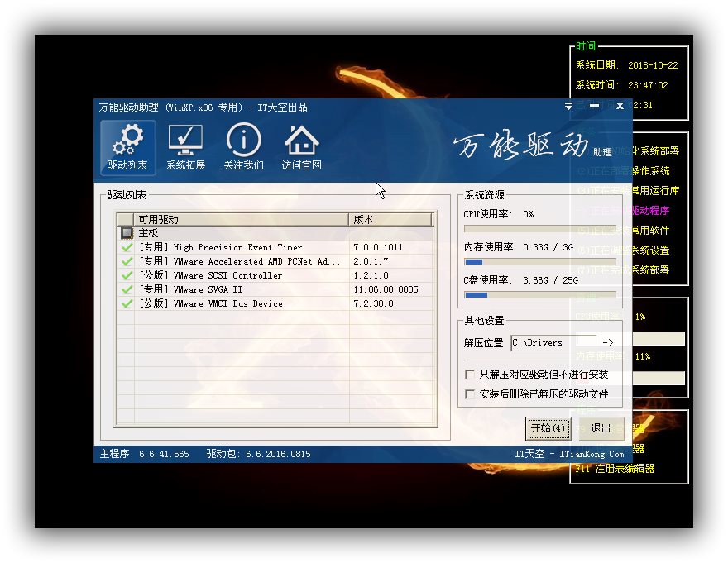Click 系统时间 value in background panel

point(648,85)
